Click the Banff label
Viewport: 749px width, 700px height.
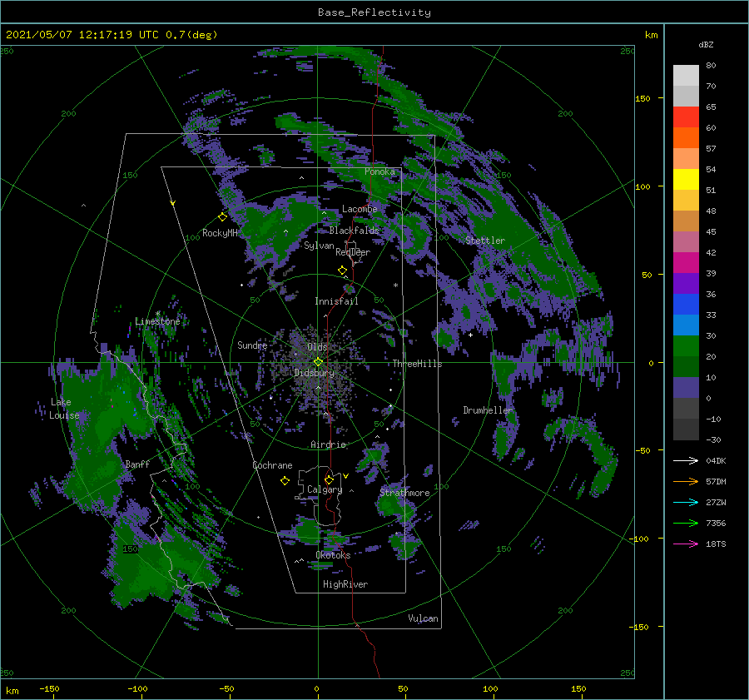(137, 464)
